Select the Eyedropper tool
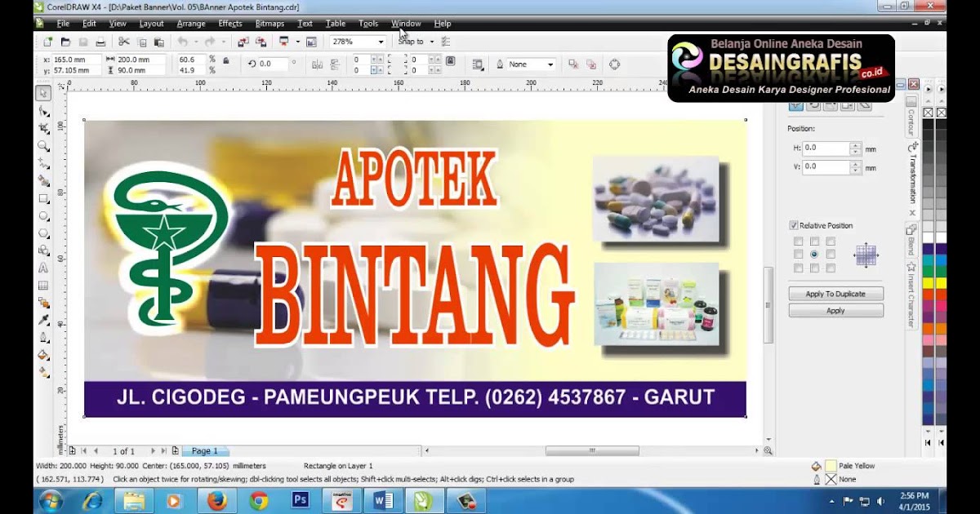 [x=43, y=320]
